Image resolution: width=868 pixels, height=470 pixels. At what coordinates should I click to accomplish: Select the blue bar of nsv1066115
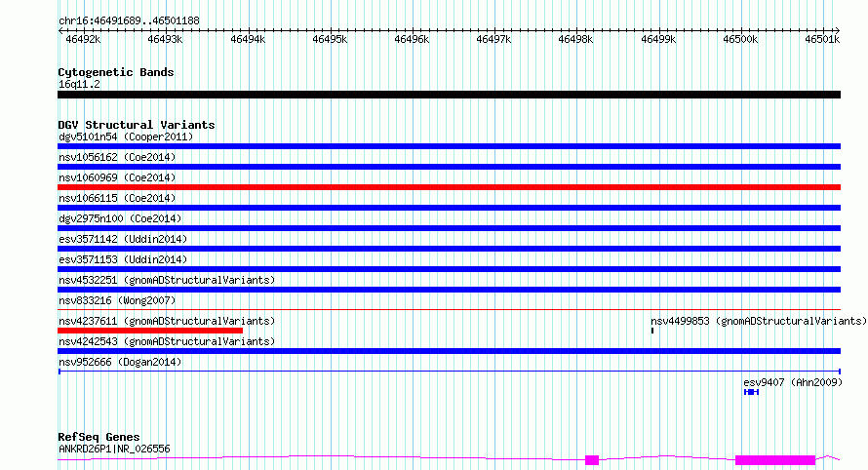point(449,208)
